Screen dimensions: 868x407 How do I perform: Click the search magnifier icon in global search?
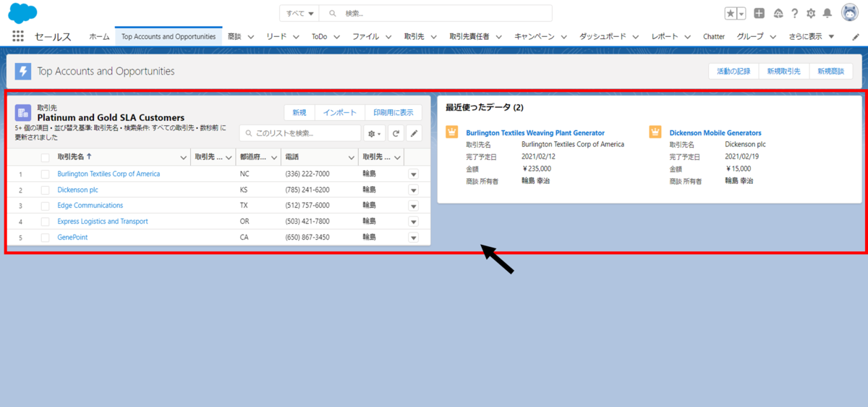(332, 13)
